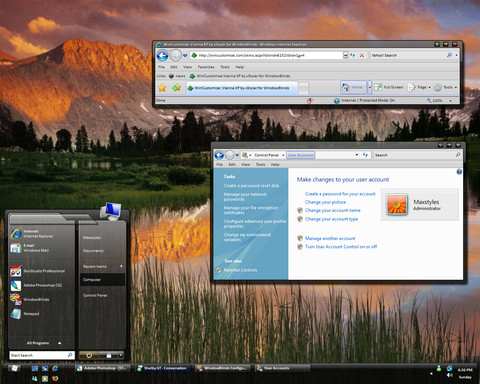Open Help menu in Internet Explorer

tap(239, 67)
